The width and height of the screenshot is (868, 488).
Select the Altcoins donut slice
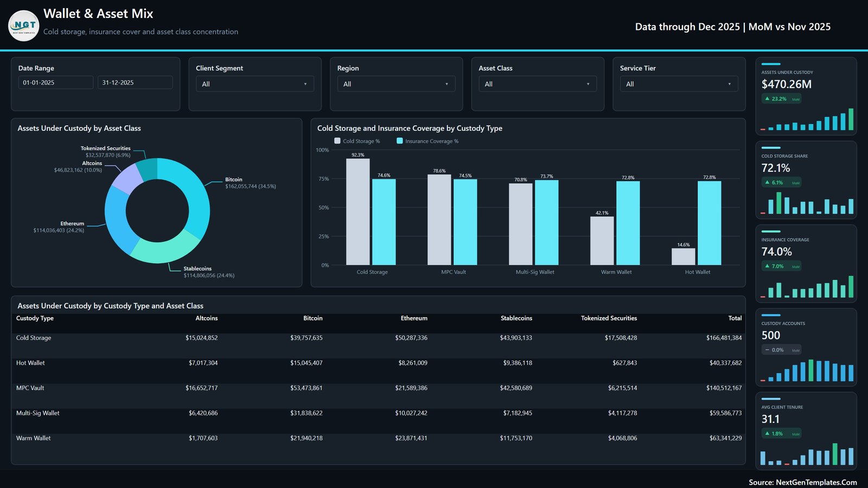click(126, 178)
